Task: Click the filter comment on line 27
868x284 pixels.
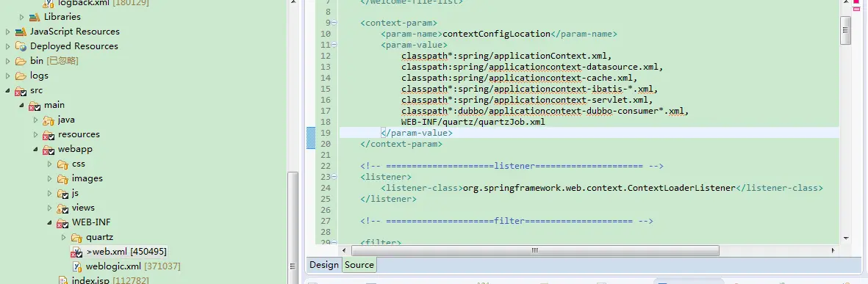Action: (506, 221)
